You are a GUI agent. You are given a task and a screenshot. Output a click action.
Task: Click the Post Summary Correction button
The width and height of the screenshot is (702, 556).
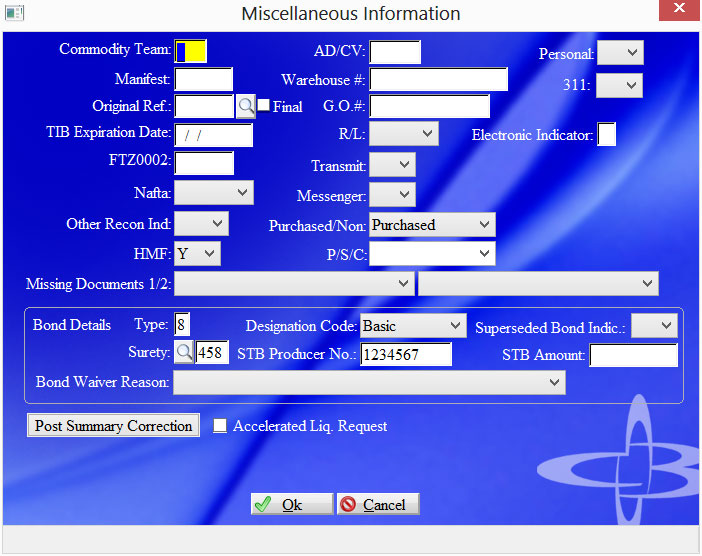113,425
